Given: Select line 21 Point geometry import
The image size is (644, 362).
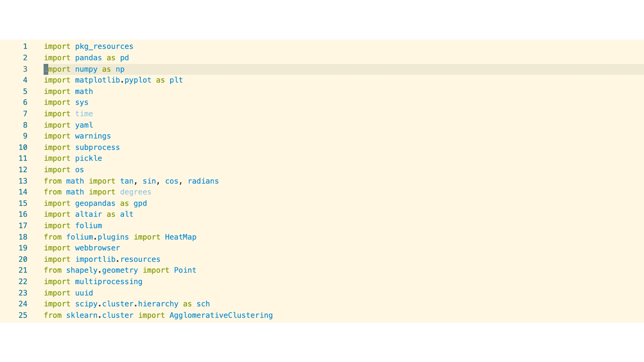Looking at the screenshot, I should pos(119,270).
